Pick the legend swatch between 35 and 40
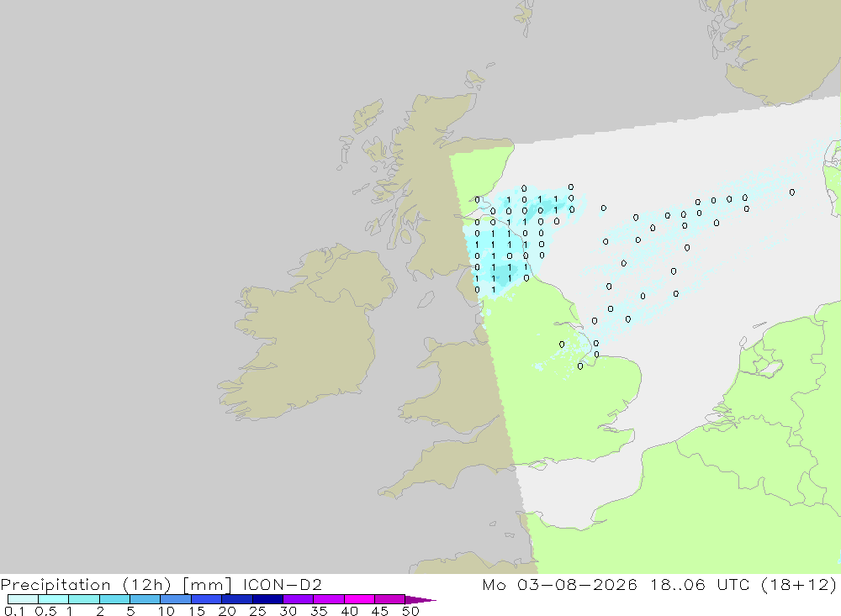The image size is (841, 616). (x=329, y=599)
